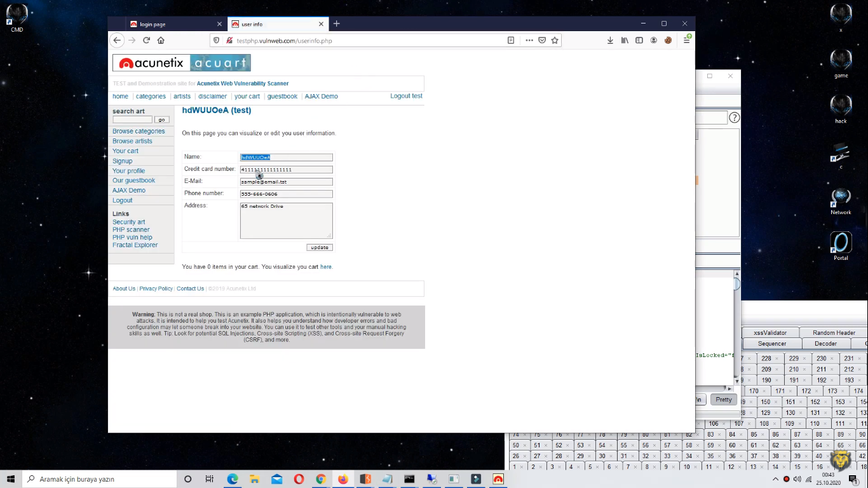Open xssValidator tab in Burp
Screen dimensions: 868x488
(x=770, y=332)
